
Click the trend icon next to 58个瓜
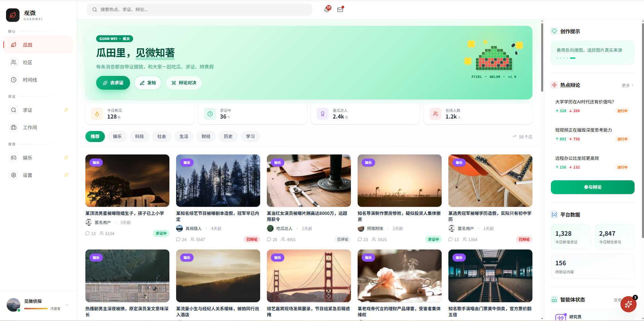pos(514,137)
